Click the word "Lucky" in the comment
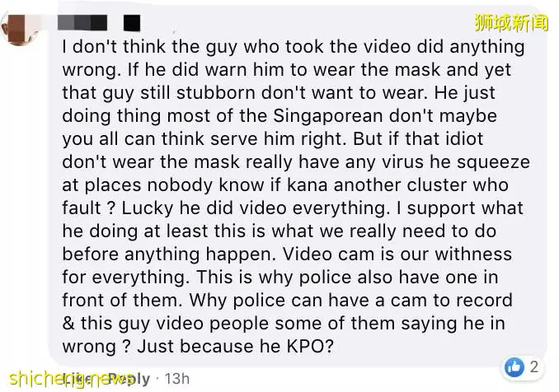Viewport: 559px width, 392px height. [148, 208]
